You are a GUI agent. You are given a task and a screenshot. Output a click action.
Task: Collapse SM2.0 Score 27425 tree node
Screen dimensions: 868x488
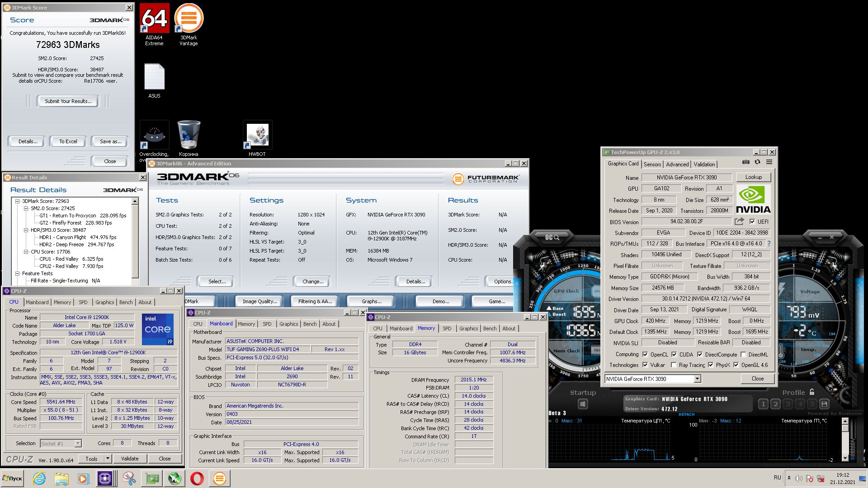pos(26,208)
